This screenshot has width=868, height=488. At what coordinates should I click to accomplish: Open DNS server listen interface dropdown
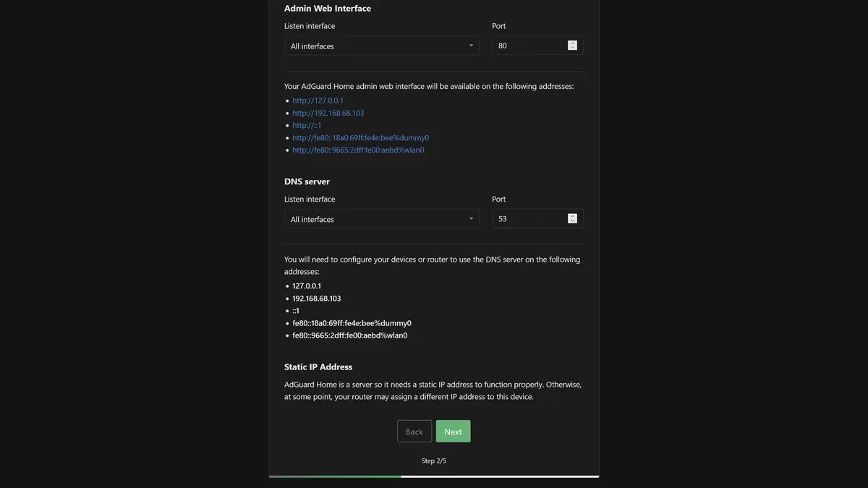(382, 219)
